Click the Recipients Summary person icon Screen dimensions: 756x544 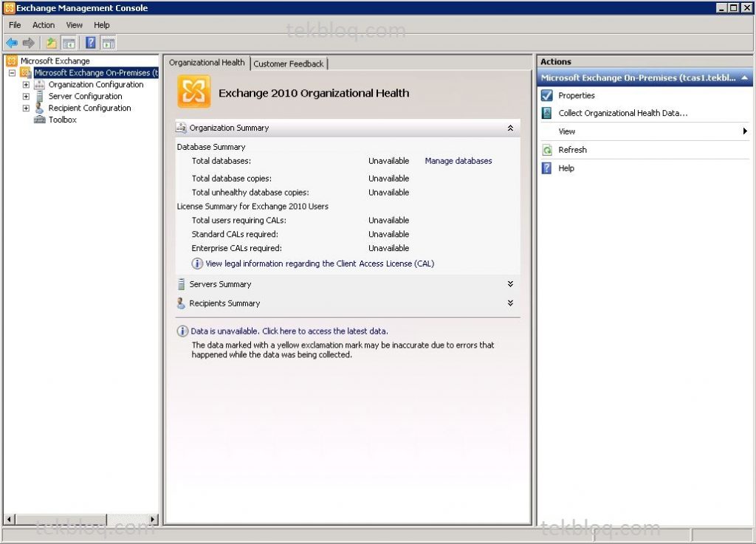[x=181, y=303]
